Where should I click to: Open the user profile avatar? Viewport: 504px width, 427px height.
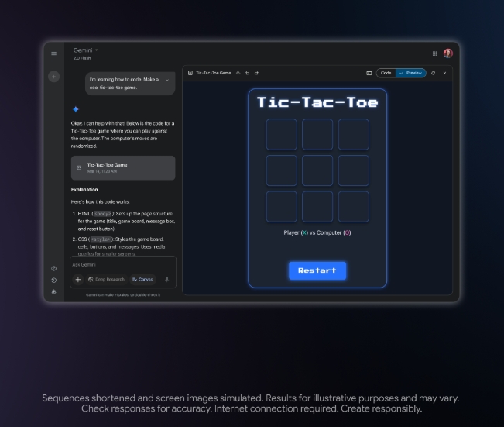click(447, 53)
